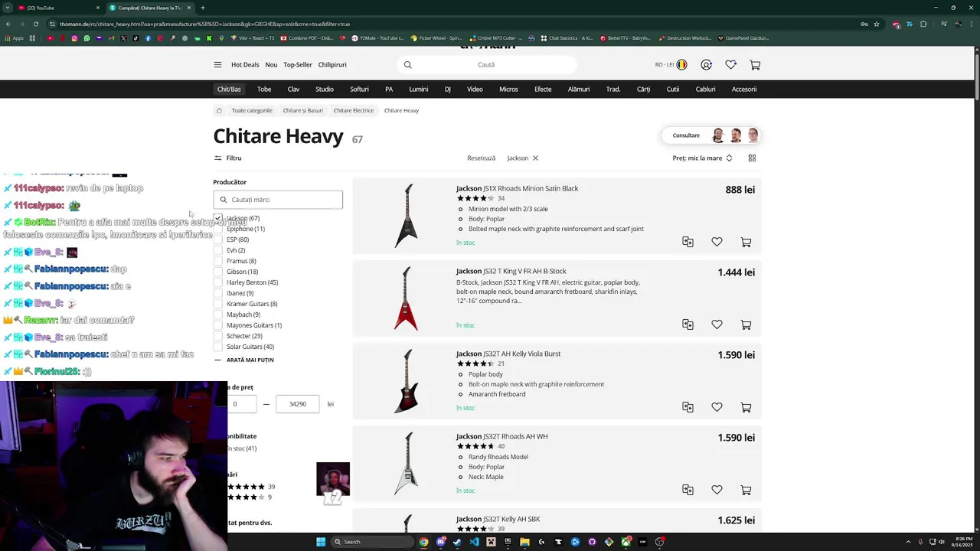Compare Jackson JS1X Rhoads Minion
Image resolution: width=980 pixels, height=551 pixels.
pyautogui.click(x=688, y=242)
